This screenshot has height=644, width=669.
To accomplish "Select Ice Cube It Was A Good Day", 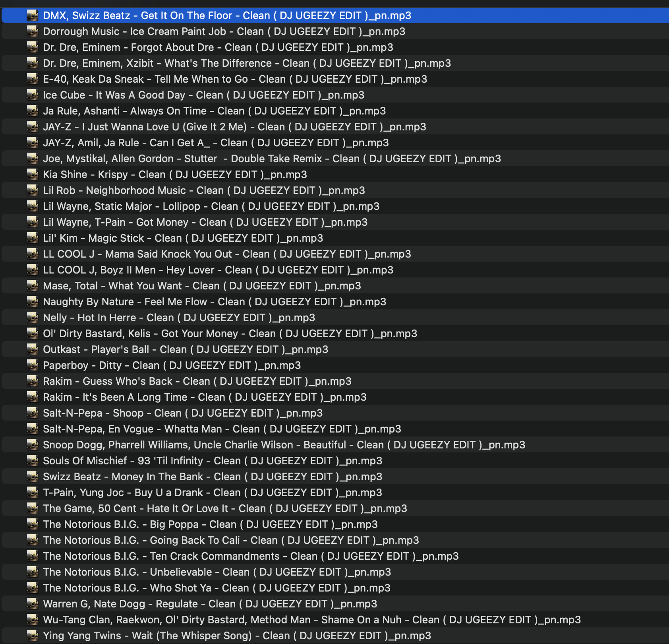I will pyautogui.click(x=203, y=95).
